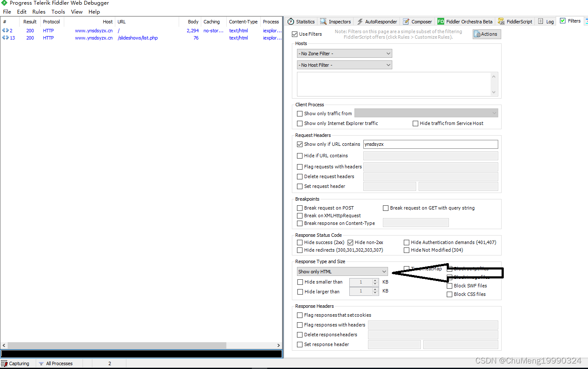Screen dimensions: 588x369
Task: Enable Flag requests with headers checkbox
Action: point(300,167)
